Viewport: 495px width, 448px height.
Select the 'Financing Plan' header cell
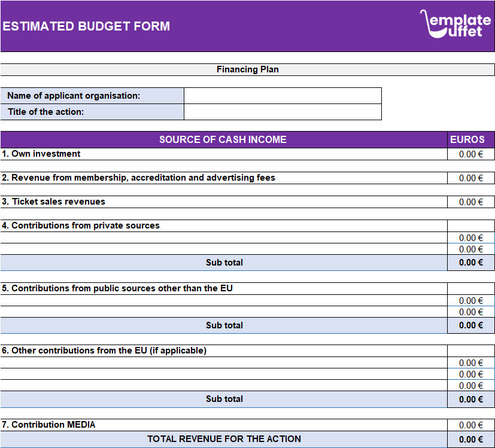(x=248, y=69)
